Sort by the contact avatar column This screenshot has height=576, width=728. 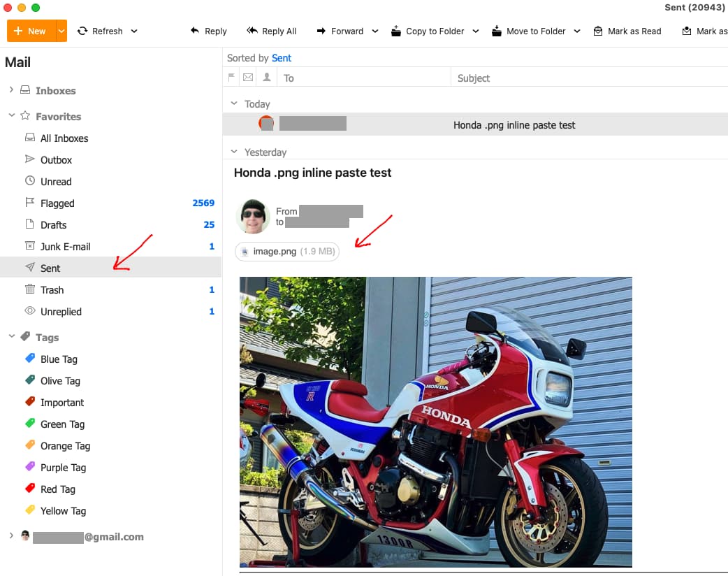267,77
